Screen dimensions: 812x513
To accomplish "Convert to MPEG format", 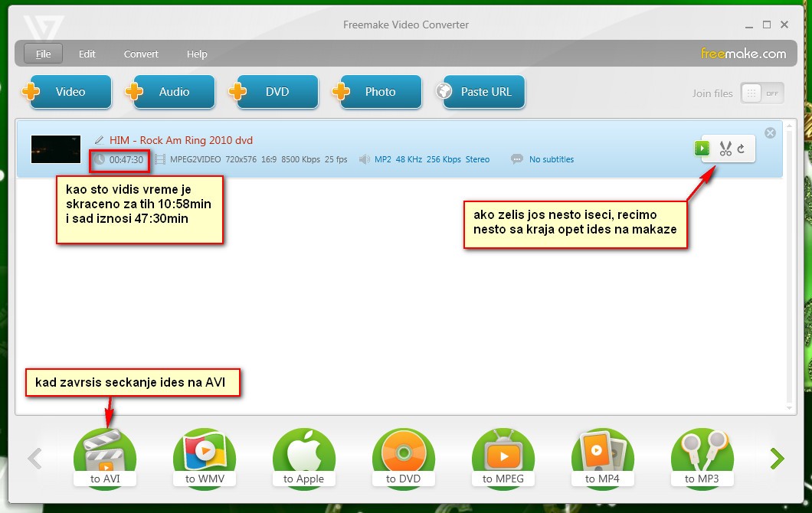I will [503, 458].
